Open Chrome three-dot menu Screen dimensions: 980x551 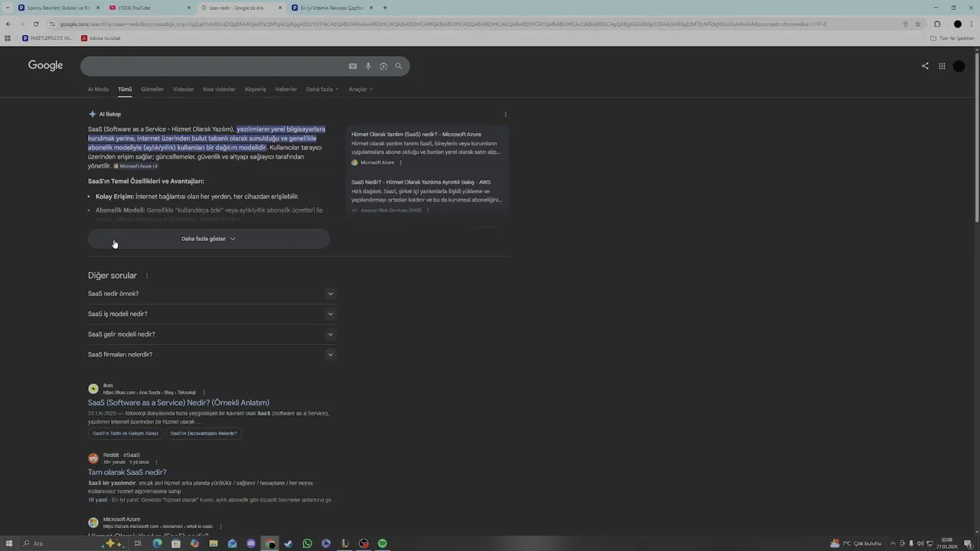972,24
